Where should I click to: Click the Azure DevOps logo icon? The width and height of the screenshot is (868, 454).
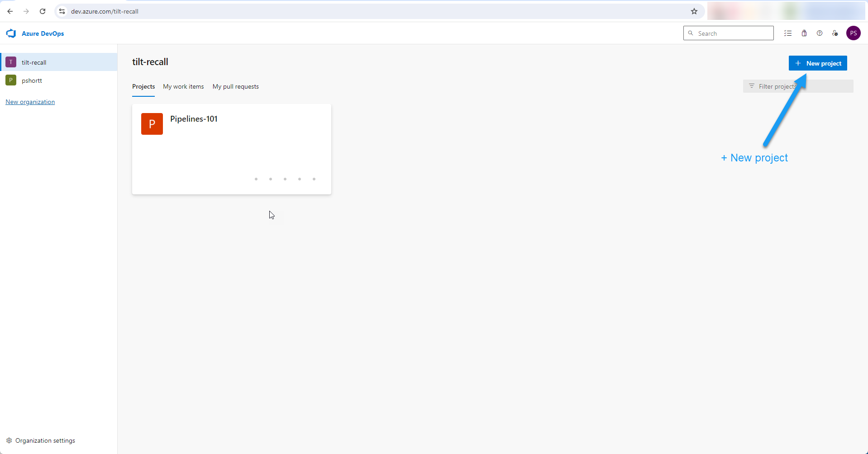[11, 33]
